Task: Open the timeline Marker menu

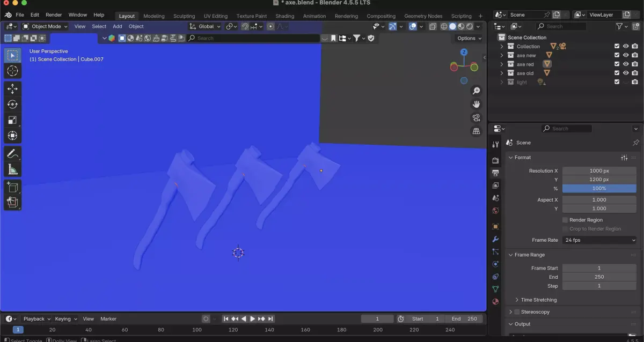Action: [108, 319]
